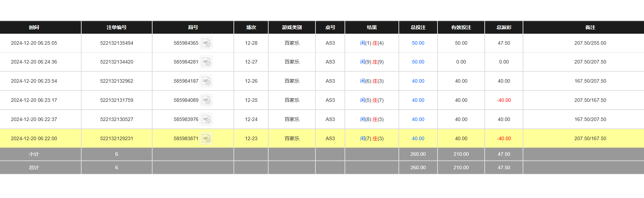644x198 pixels.
Task: Click the 备注 column header
Action: click(x=590, y=27)
